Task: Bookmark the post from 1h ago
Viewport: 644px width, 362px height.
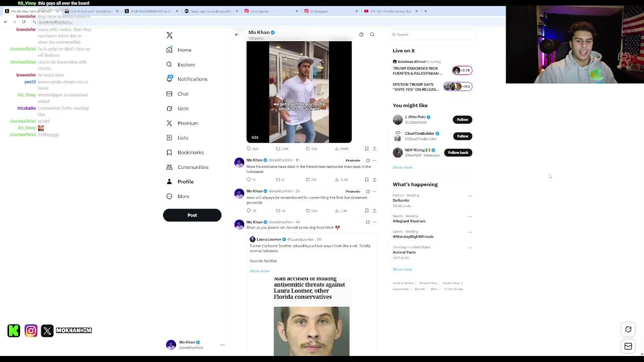Action: click(x=367, y=179)
